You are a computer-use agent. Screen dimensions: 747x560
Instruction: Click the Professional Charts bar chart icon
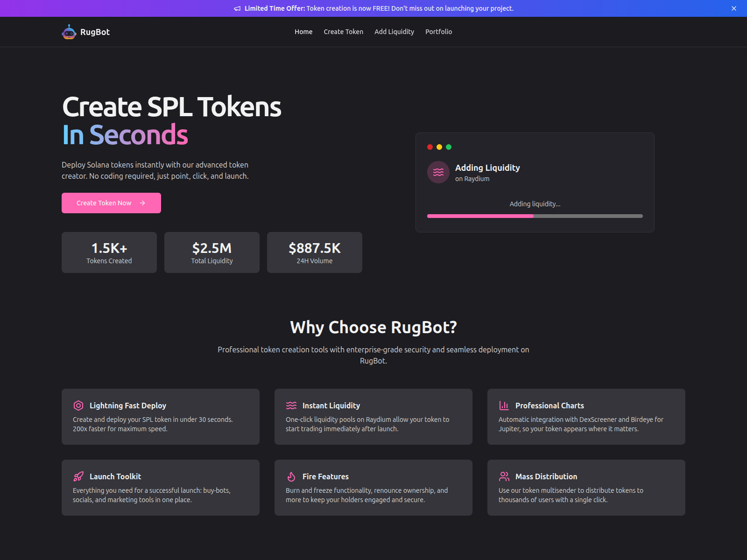coord(504,406)
